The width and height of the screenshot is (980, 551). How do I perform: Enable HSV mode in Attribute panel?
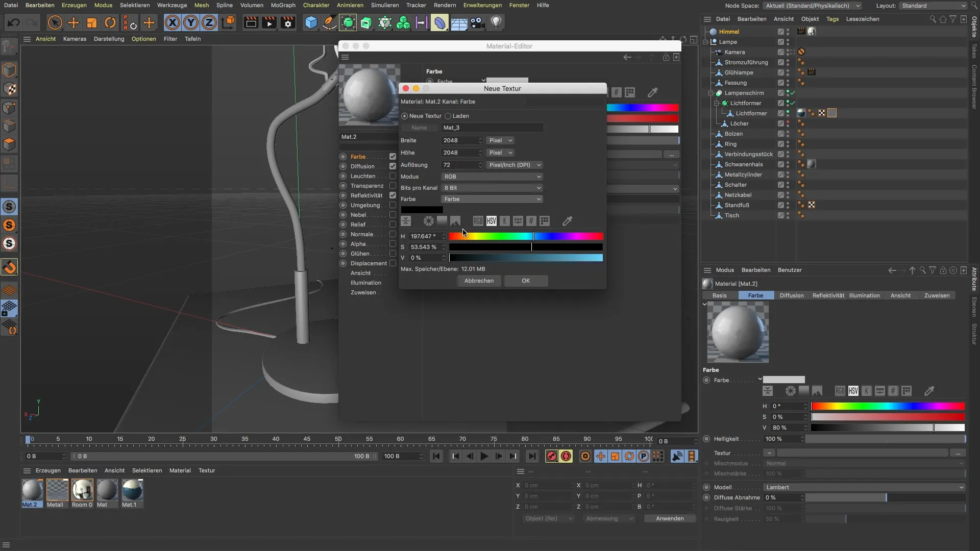click(853, 391)
